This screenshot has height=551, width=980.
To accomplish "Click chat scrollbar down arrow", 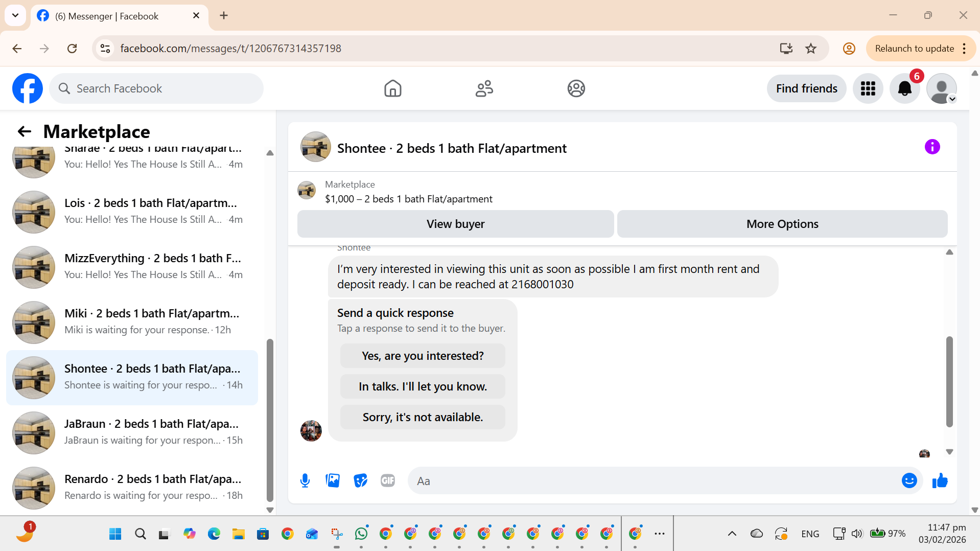I will (949, 452).
